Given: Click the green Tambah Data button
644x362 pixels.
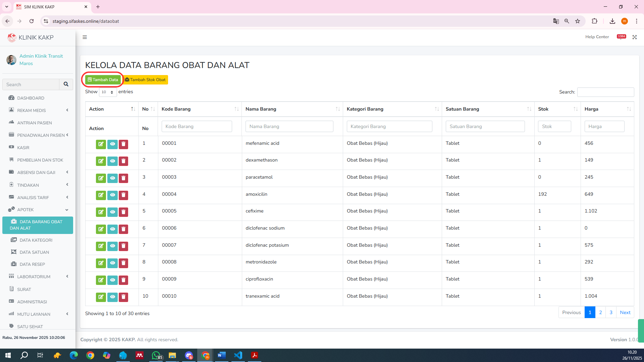Looking at the screenshot, I should point(103,80).
